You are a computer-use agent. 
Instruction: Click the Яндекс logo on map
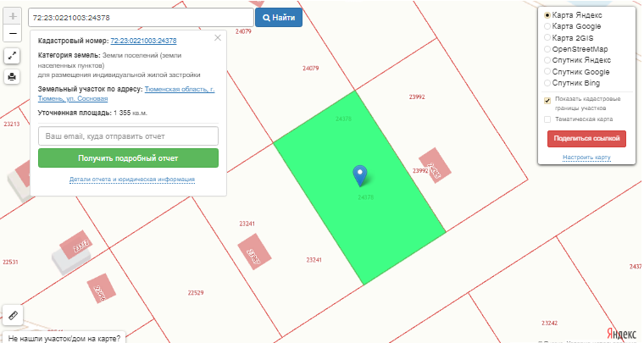(621, 333)
